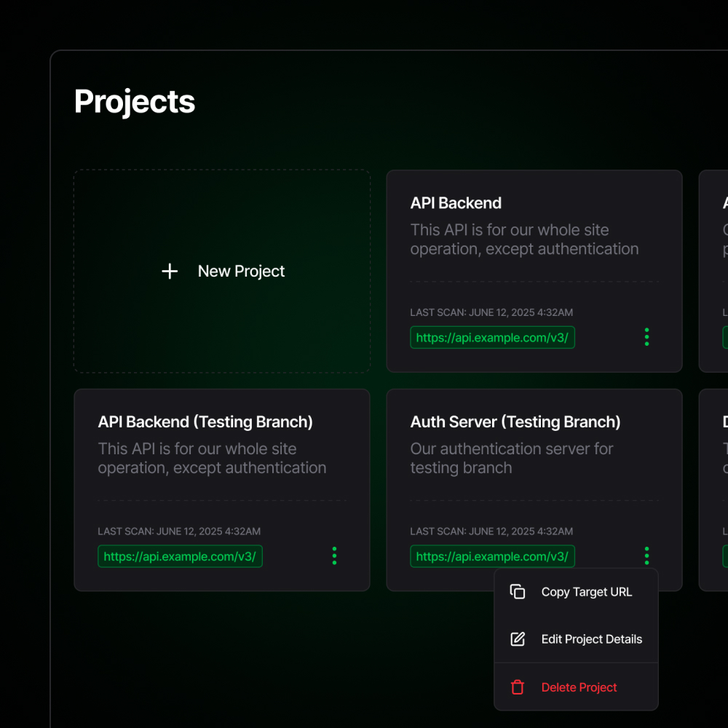
Task: Open the Auth Server (Testing Branch) URL link
Action: [492, 556]
